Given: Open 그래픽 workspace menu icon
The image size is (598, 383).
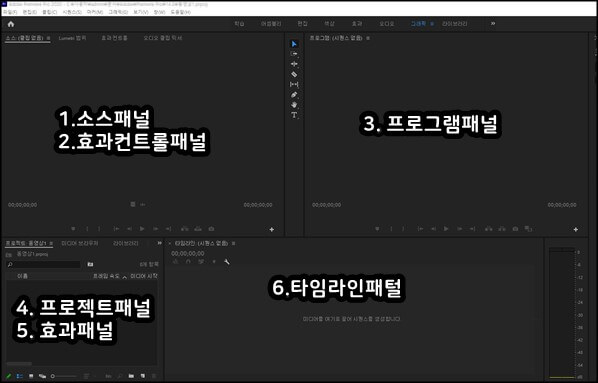Looking at the screenshot, I should point(432,24).
